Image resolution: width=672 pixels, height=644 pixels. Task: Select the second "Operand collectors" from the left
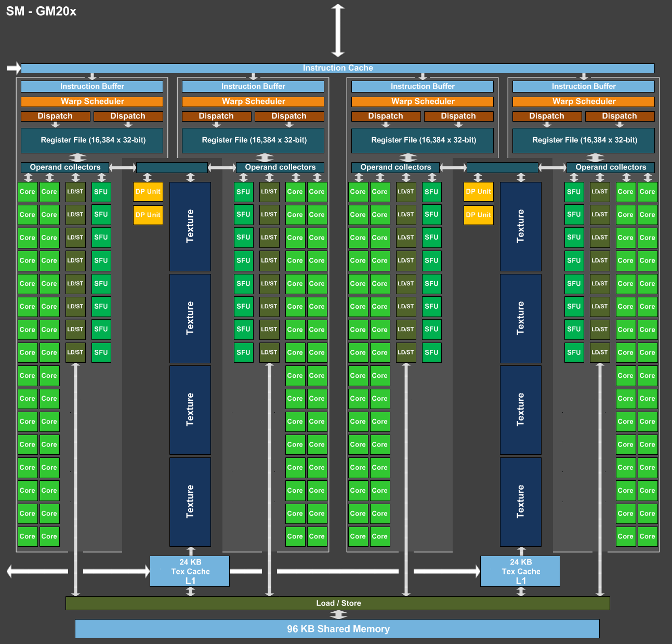click(x=280, y=167)
